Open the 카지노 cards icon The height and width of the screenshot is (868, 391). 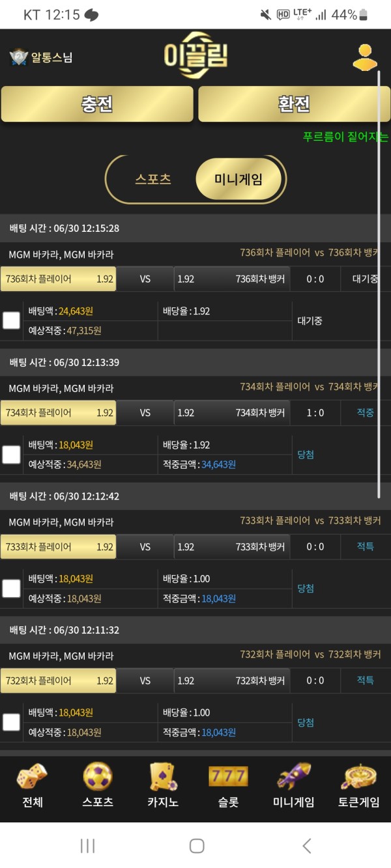coord(163,776)
